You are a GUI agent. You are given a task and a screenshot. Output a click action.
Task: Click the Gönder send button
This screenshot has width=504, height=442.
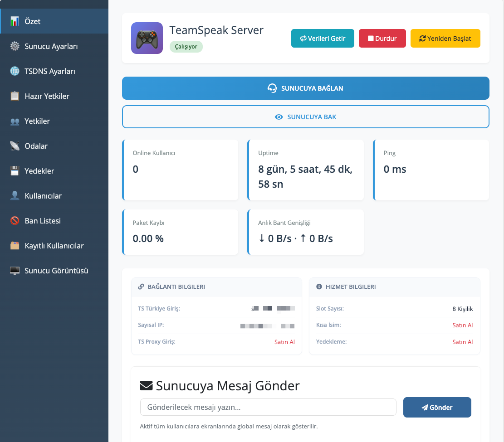point(437,407)
